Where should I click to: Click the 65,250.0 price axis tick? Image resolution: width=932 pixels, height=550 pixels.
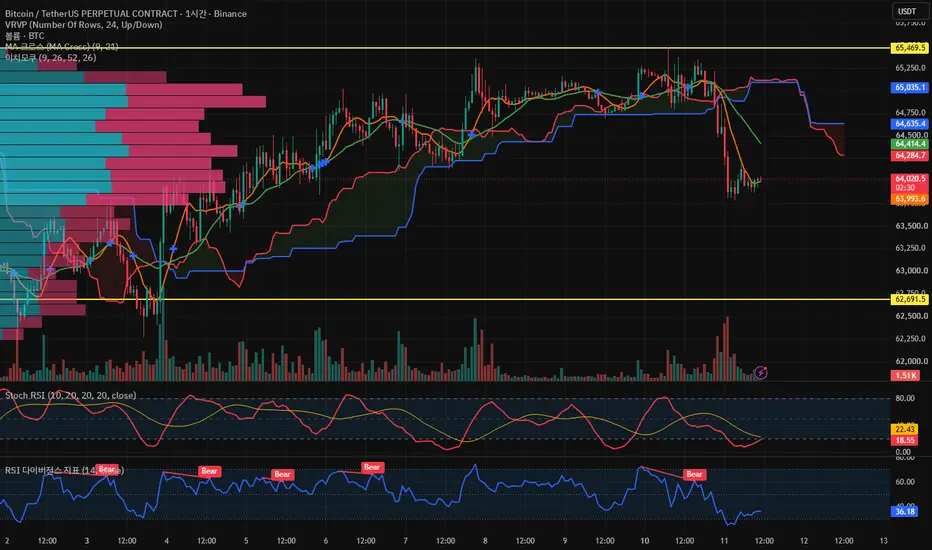(x=911, y=68)
